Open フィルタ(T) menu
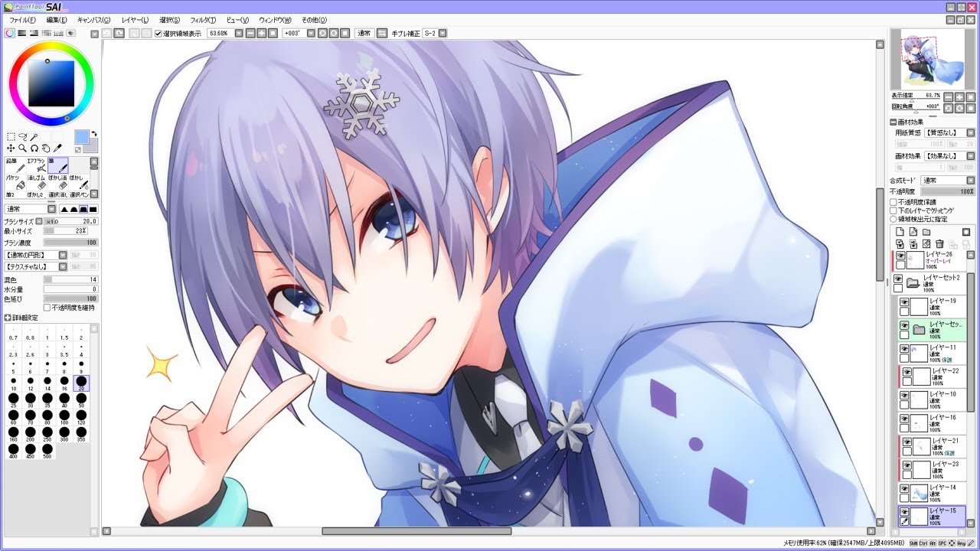 tap(202, 19)
